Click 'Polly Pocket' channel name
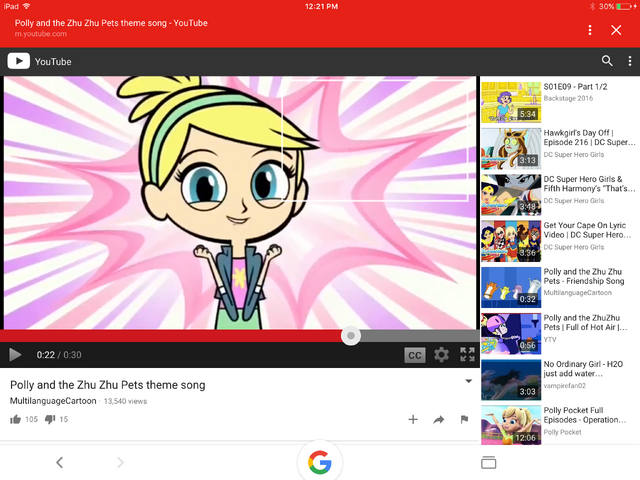The width and height of the screenshot is (640, 480). (x=562, y=432)
